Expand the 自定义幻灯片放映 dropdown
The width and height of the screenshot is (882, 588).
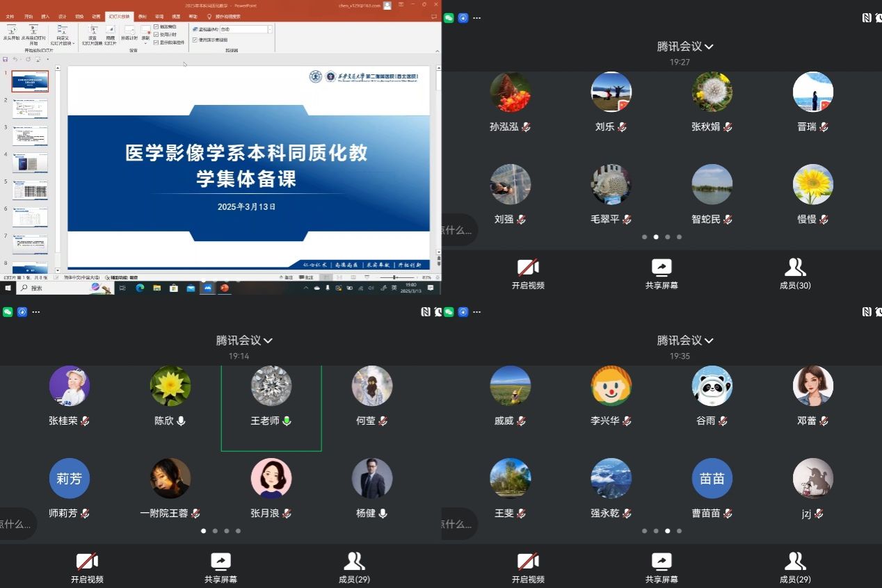pyautogui.click(x=63, y=35)
